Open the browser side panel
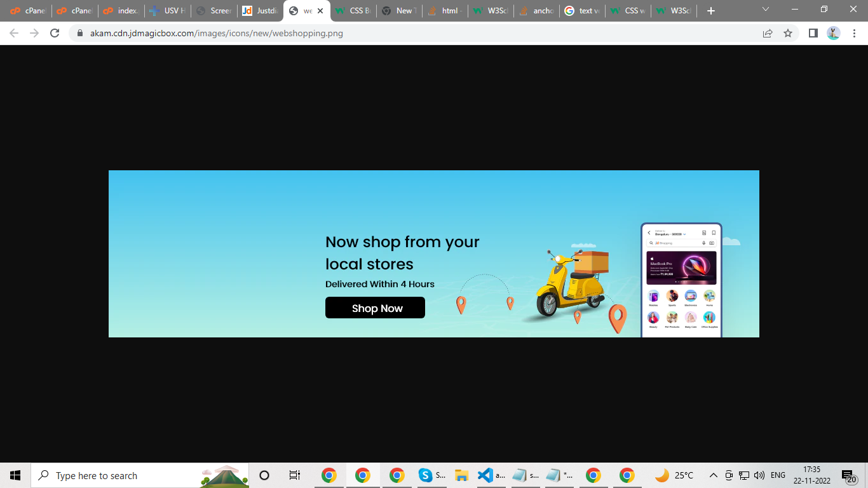 coord(813,33)
